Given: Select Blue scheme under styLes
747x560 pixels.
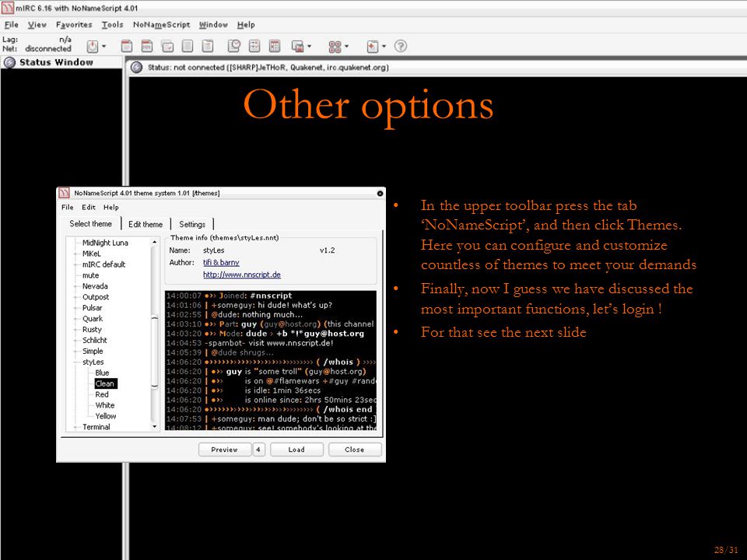Looking at the screenshot, I should tap(102, 373).
